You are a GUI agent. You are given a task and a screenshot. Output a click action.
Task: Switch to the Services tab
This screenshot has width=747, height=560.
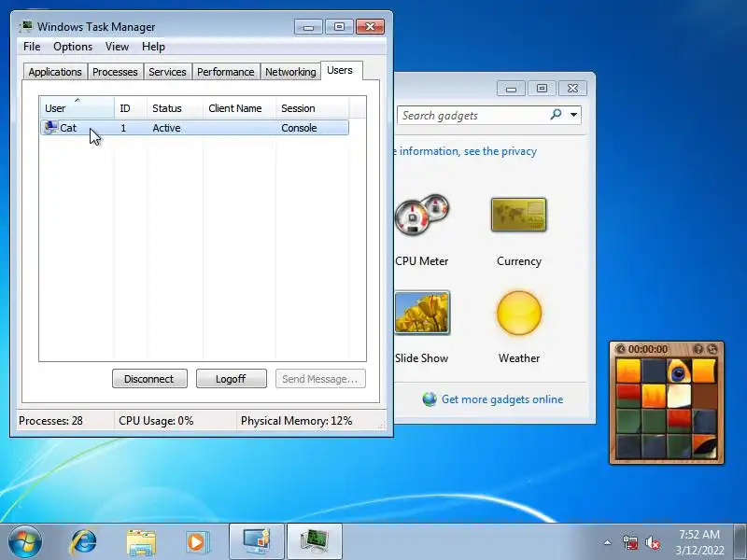tap(168, 72)
